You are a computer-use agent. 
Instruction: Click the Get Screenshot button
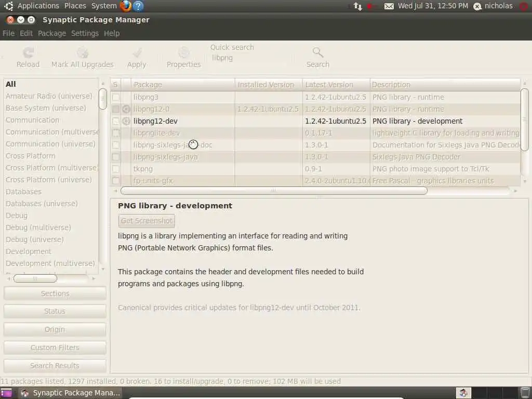pos(147,221)
